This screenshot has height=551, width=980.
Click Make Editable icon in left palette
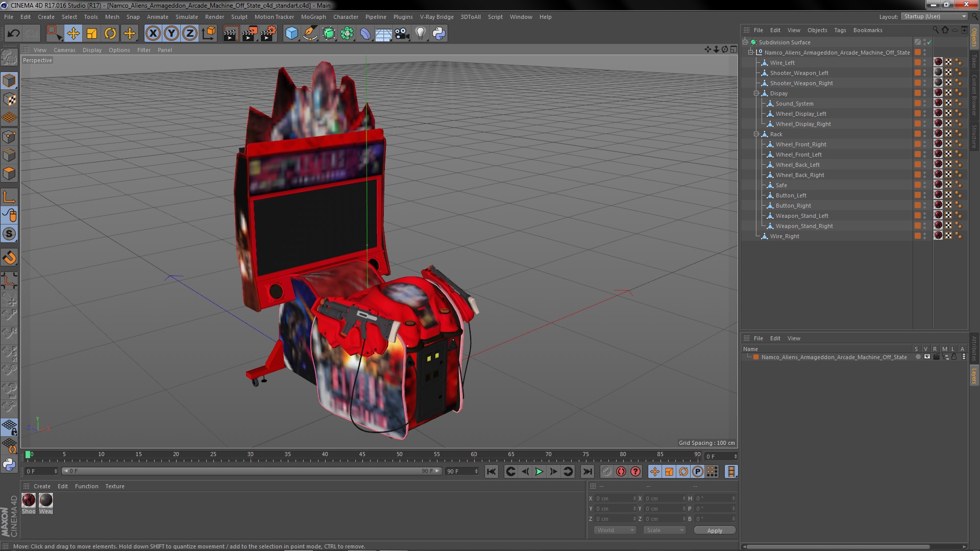[9, 57]
